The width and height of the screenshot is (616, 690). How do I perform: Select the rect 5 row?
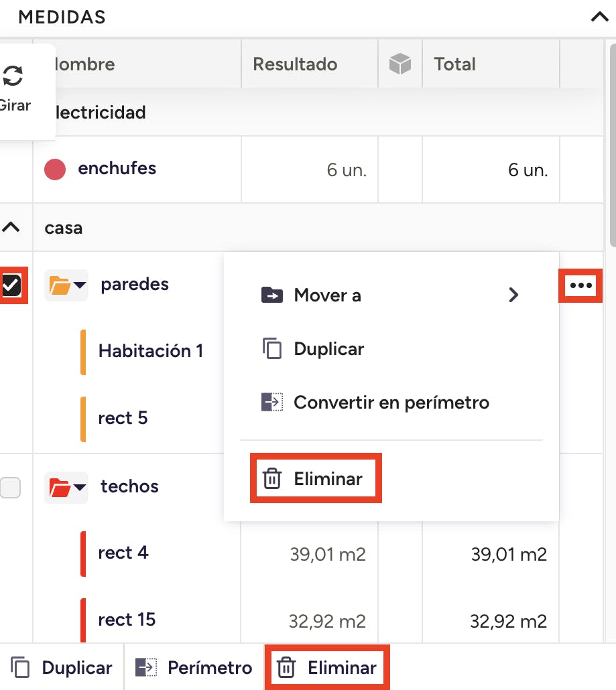click(123, 418)
